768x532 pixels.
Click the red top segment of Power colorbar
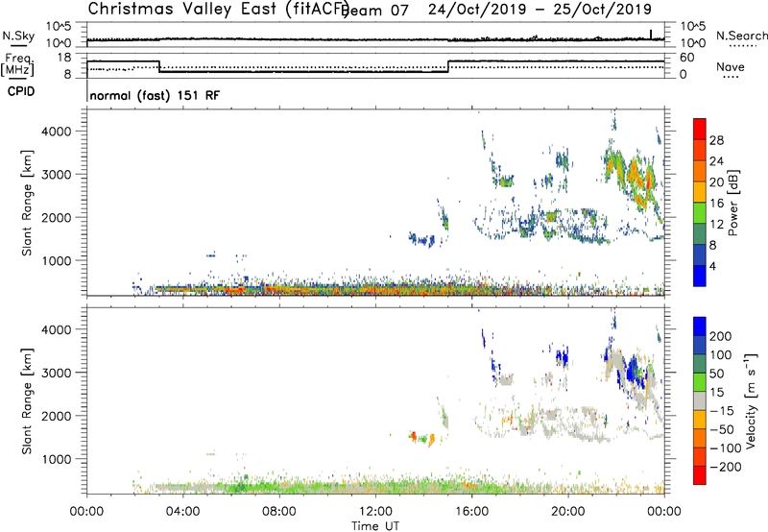coord(700,129)
